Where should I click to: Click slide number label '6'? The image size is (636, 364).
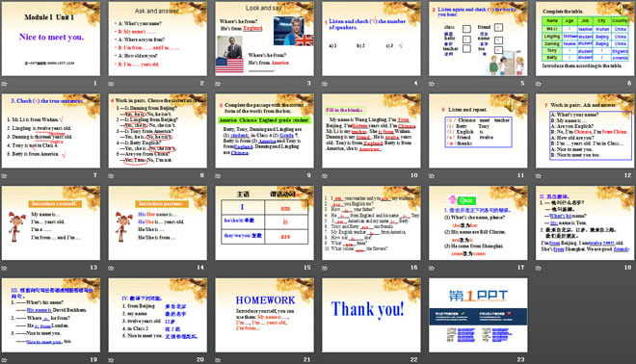pyautogui.click(x=629, y=83)
